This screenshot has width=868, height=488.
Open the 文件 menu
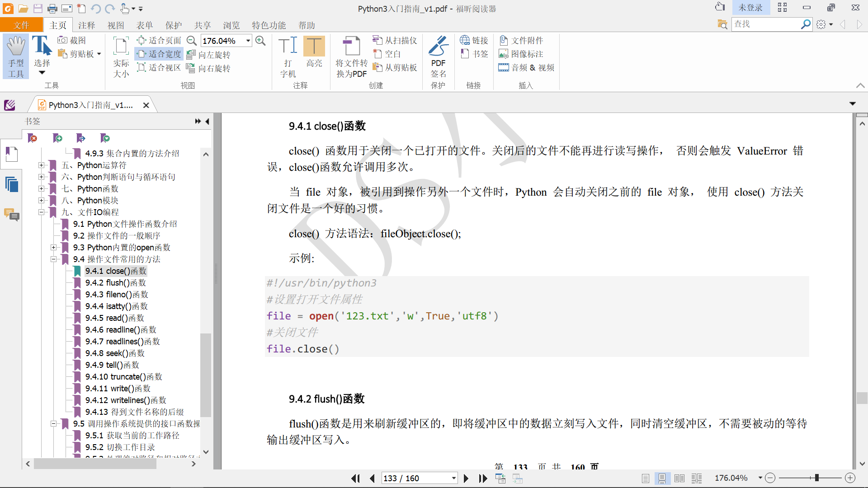click(21, 25)
